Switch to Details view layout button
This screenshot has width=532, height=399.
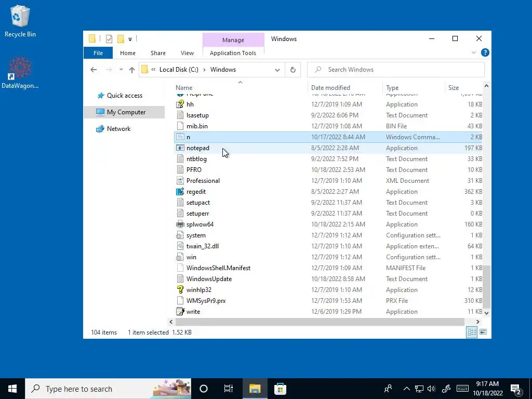[x=472, y=332]
